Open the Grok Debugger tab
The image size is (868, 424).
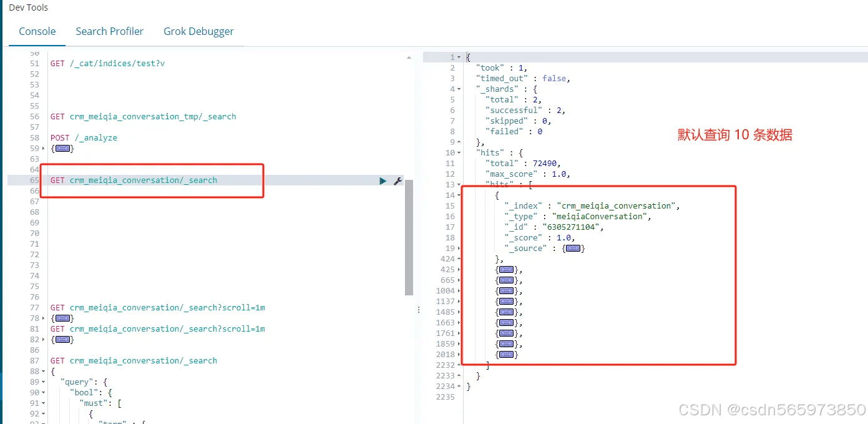(x=198, y=31)
